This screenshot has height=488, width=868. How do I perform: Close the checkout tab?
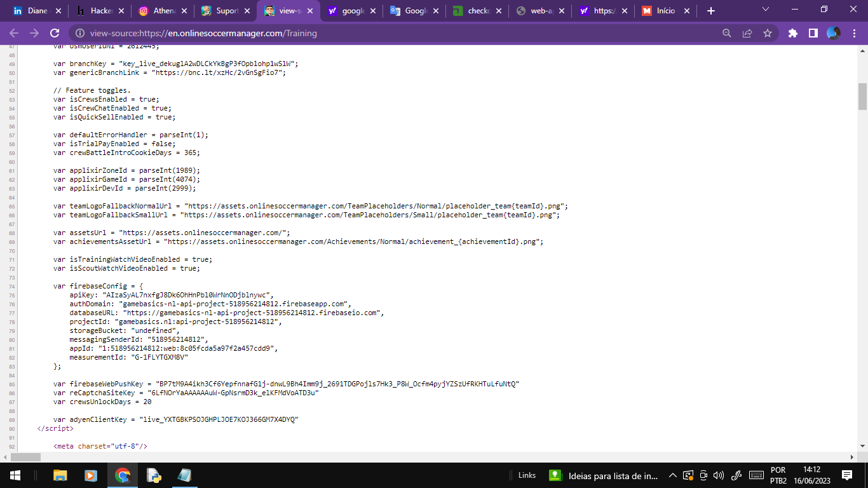(x=498, y=11)
